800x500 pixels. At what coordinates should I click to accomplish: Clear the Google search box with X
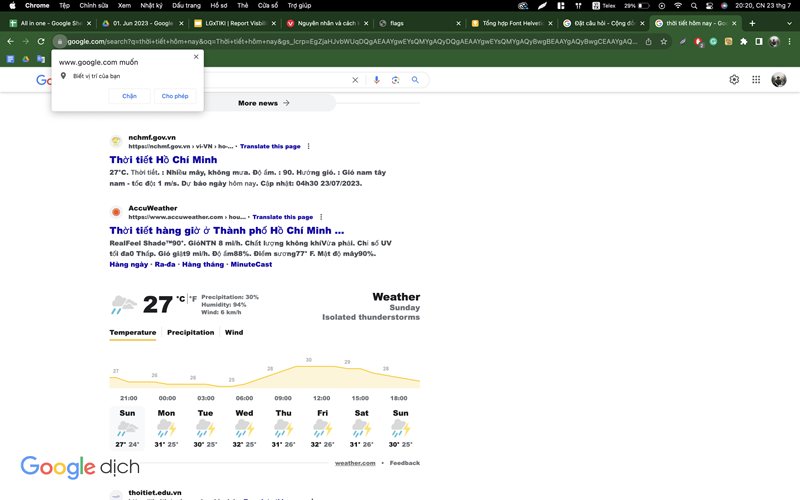point(355,80)
